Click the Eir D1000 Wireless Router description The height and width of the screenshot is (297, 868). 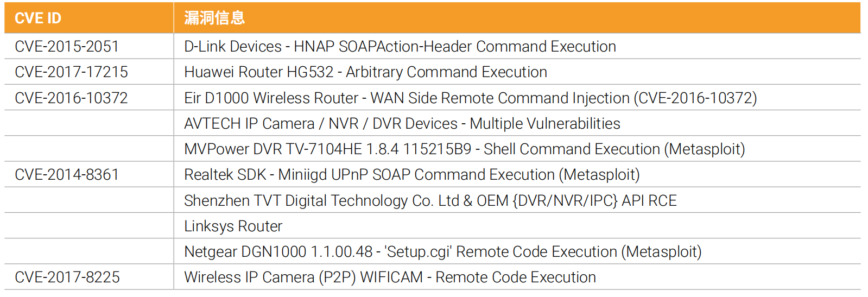pos(470,98)
